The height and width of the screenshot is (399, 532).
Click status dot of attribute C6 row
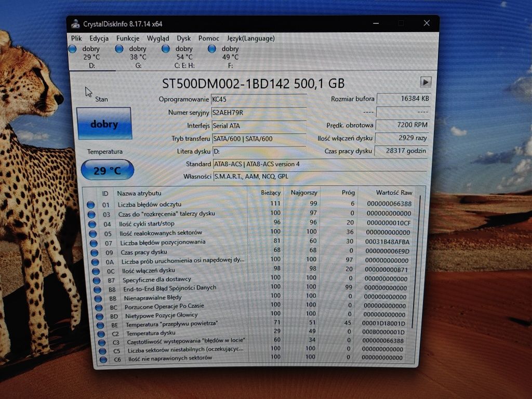coord(103,360)
